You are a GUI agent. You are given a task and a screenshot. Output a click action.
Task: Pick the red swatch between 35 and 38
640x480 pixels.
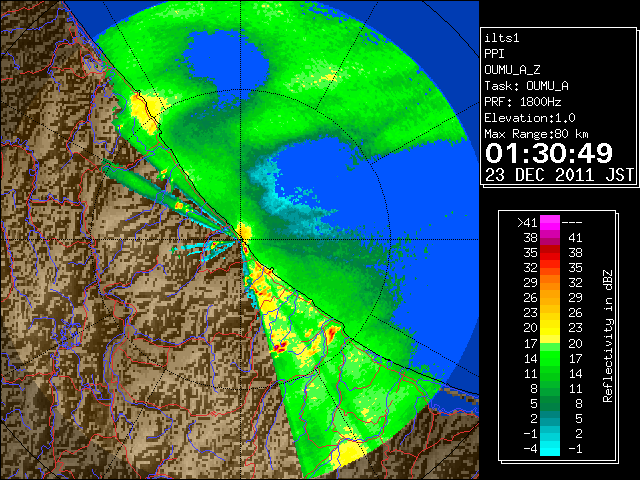click(550, 253)
